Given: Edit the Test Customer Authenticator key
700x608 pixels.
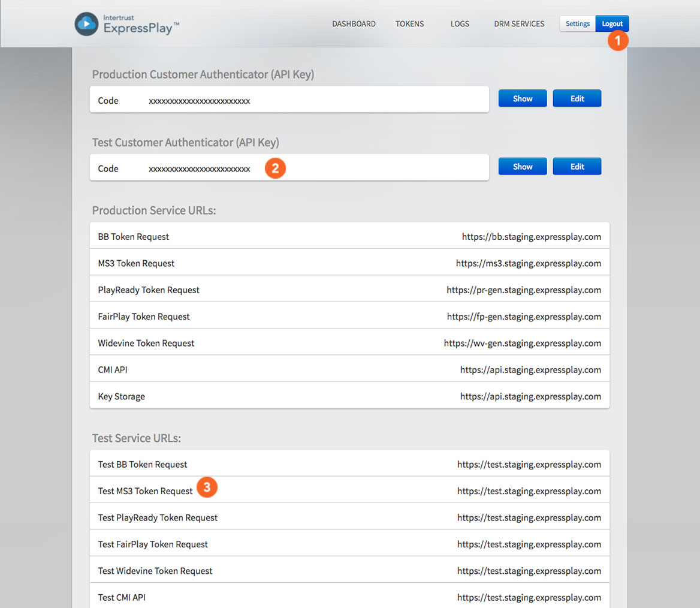Looking at the screenshot, I should click(577, 166).
